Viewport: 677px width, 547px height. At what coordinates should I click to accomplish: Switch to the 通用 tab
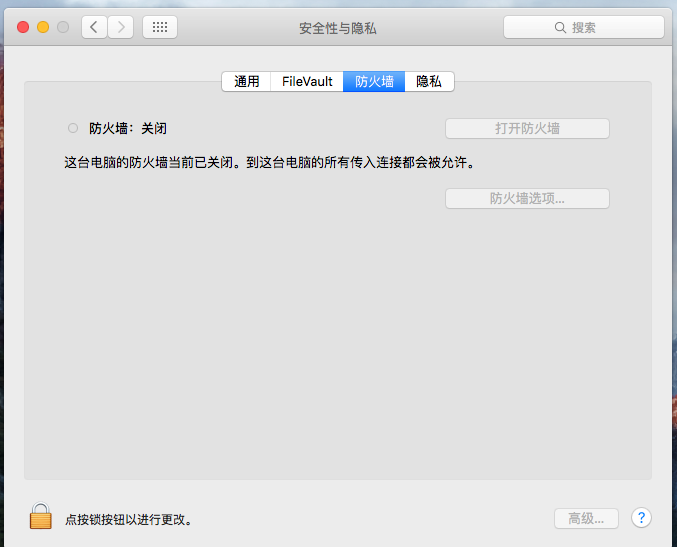pyautogui.click(x=246, y=81)
